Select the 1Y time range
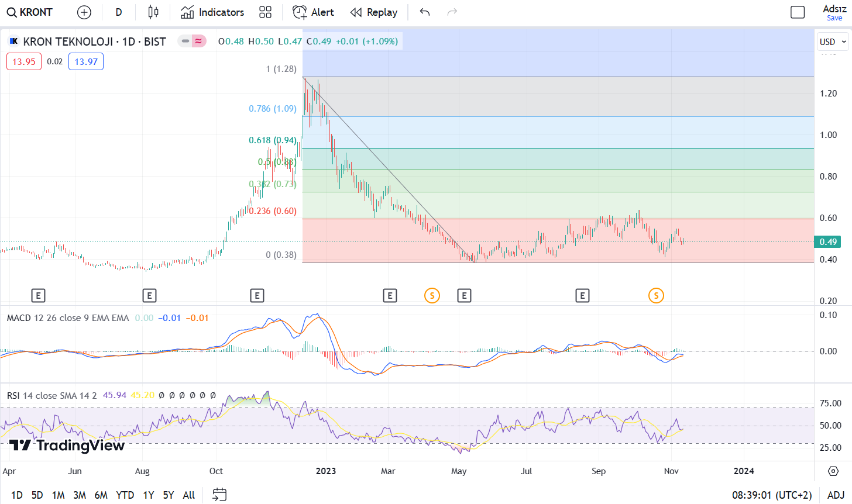 [x=149, y=495]
